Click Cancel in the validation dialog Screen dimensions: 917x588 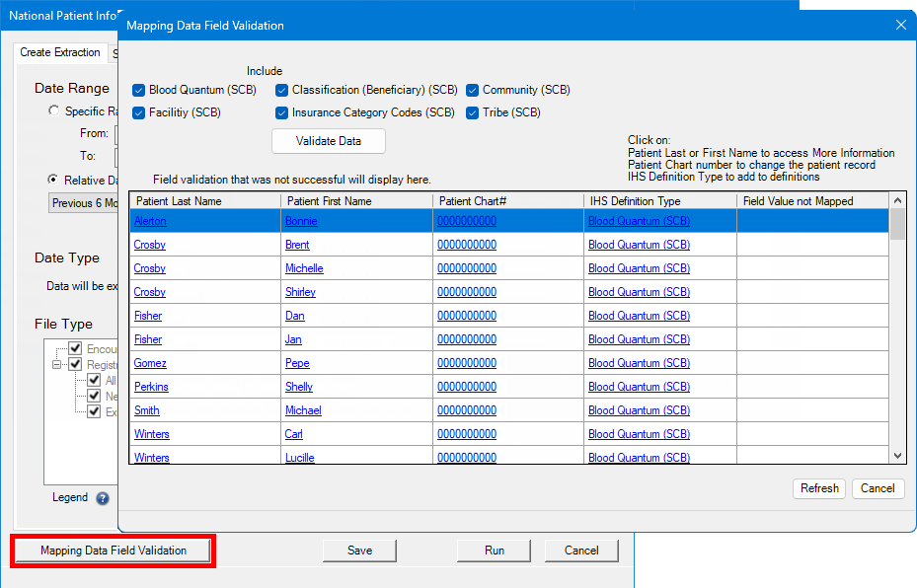878,488
